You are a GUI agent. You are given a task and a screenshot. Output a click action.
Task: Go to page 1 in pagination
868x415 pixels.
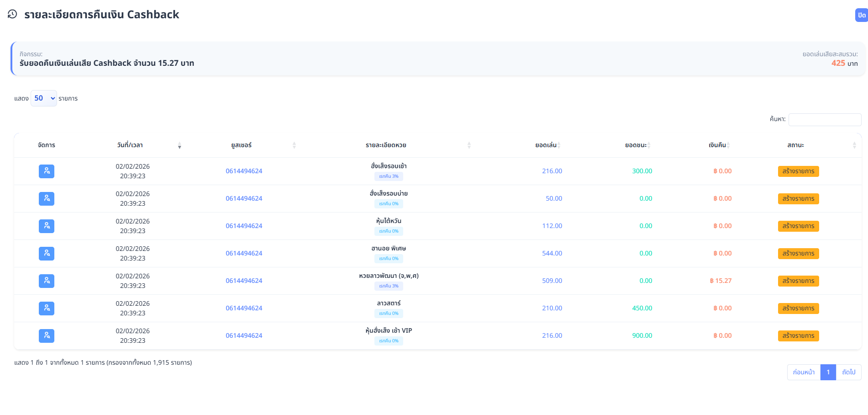(828, 372)
